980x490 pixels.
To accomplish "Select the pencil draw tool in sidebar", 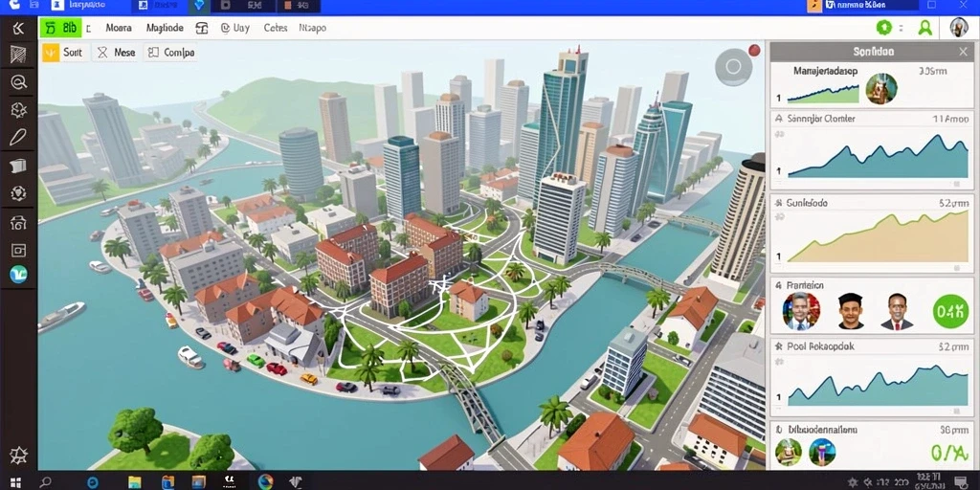I will click(x=18, y=138).
